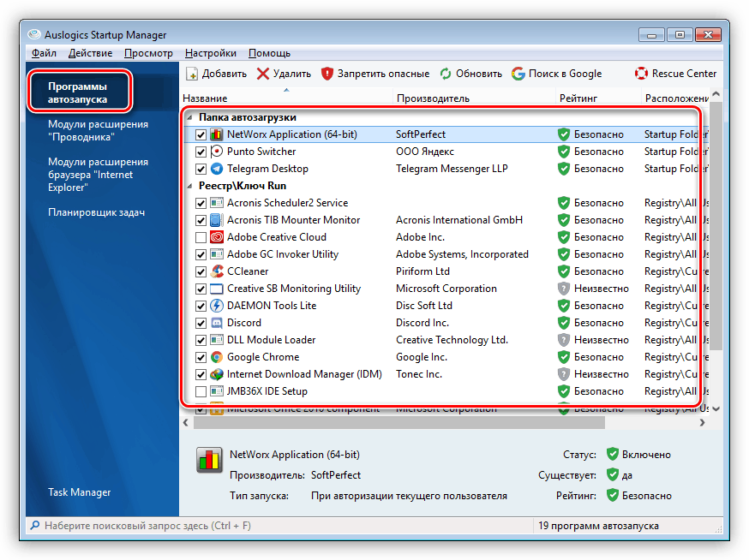Click the Acronis Scheduler2 Service icon
This screenshot has width=749, height=560.
217,203
